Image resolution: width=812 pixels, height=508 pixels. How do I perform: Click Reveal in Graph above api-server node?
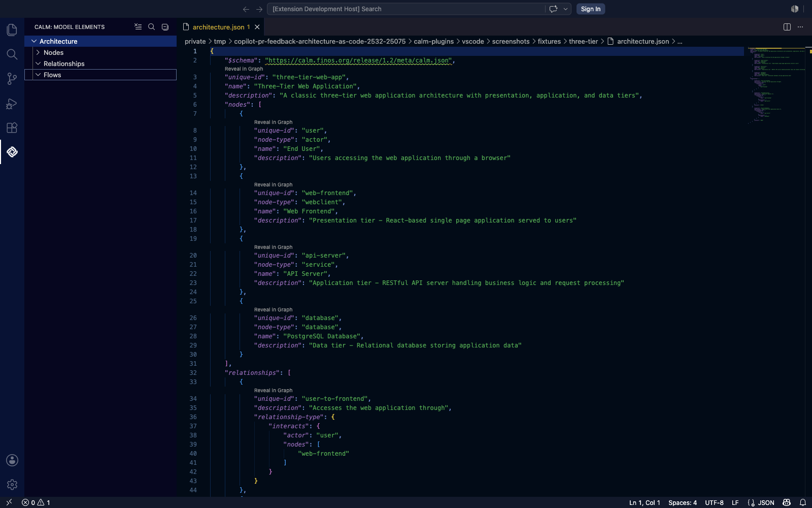click(x=274, y=247)
